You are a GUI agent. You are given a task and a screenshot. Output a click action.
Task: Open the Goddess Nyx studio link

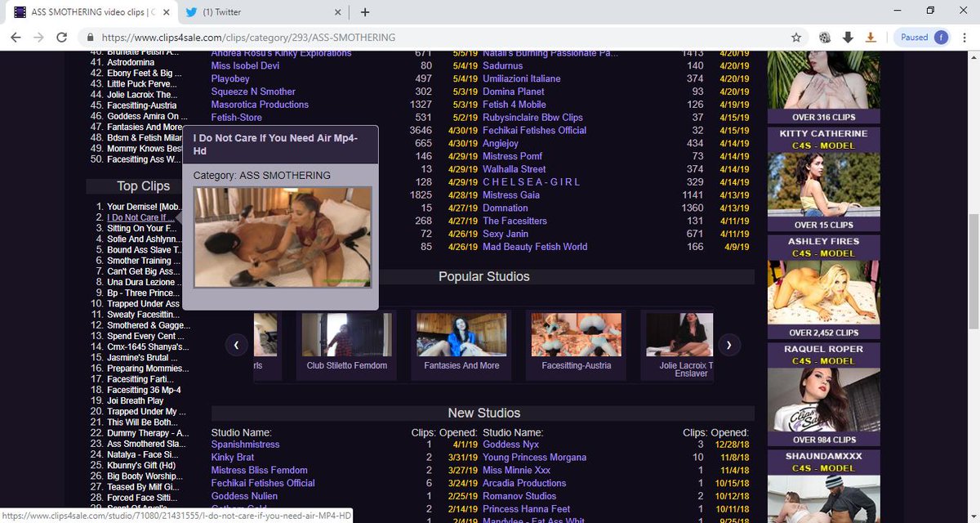tap(511, 445)
